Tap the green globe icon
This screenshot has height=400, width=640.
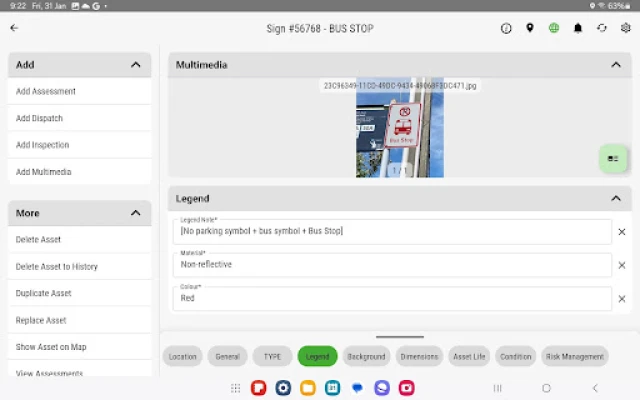554,28
